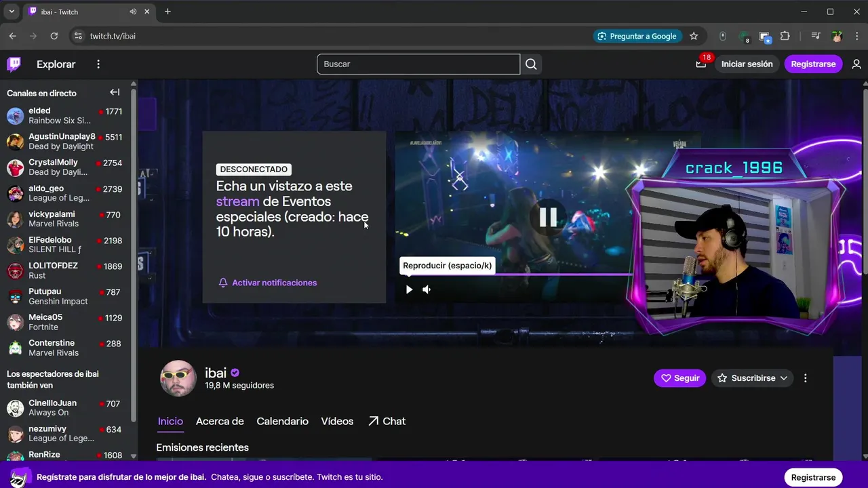The width and height of the screenshot is (868, 488).
Task: Open the Explorar link
Action: (x=56, y=64)
